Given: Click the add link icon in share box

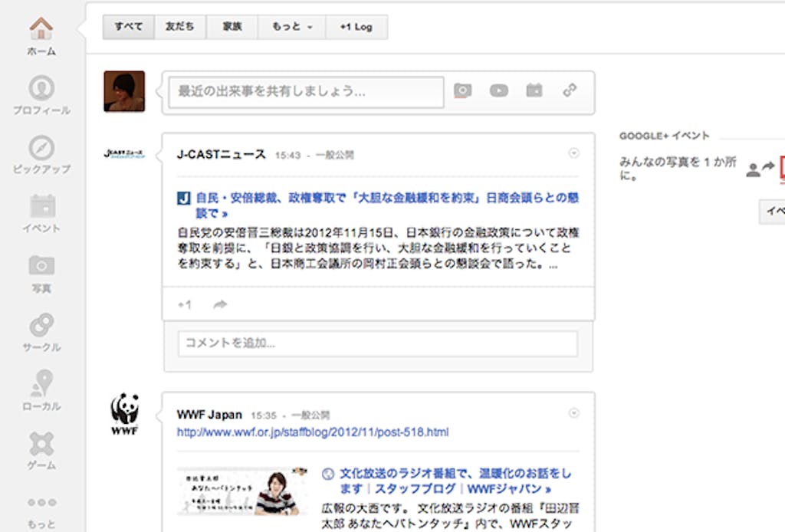Looking at the screenshot, I should [570, 90].
